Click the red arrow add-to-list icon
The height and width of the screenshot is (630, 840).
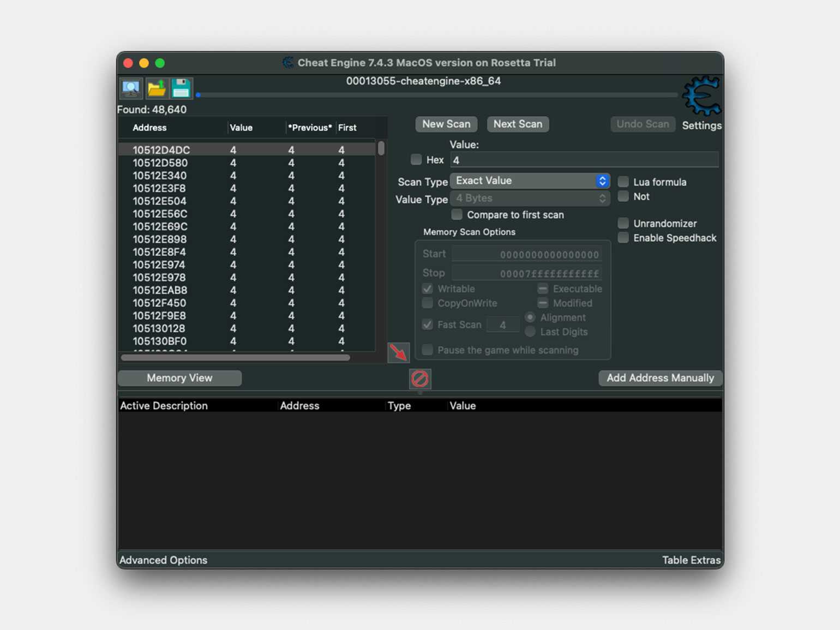click(x=398, y=352)
